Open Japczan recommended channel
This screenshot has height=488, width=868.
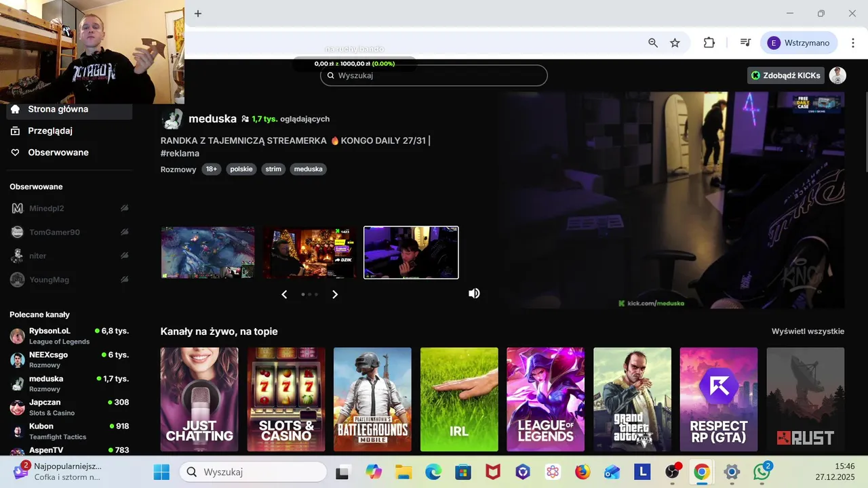(x=69, y=407)
